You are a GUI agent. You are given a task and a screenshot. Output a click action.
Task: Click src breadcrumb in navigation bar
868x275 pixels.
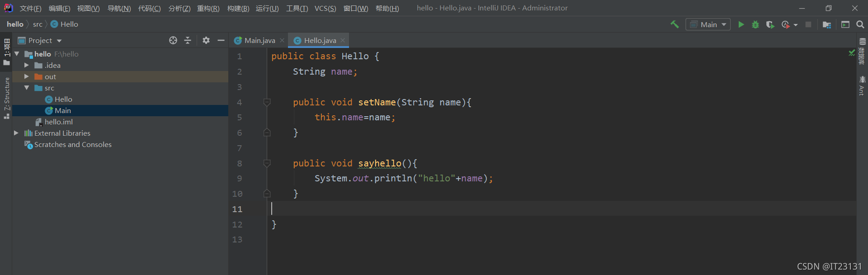(x=38, y=24)
